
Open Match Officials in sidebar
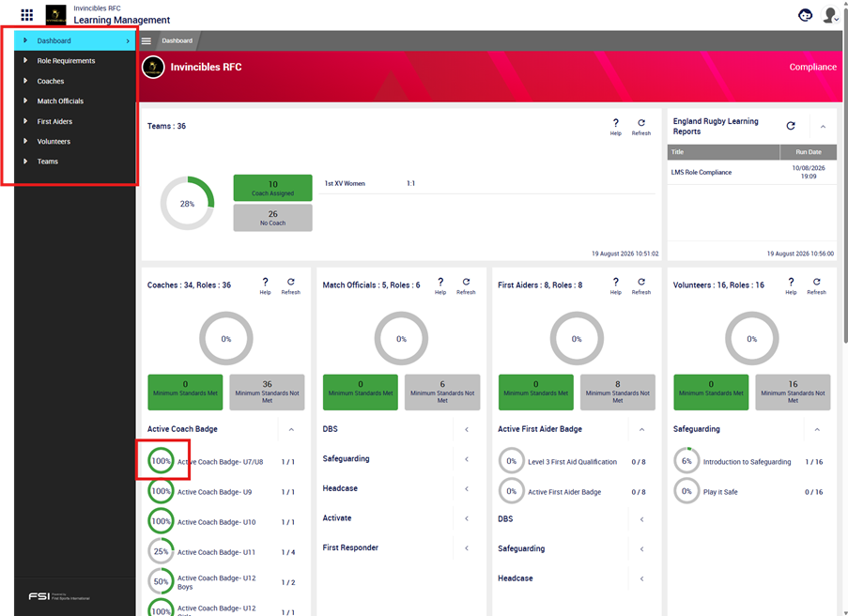click(74, 101)
